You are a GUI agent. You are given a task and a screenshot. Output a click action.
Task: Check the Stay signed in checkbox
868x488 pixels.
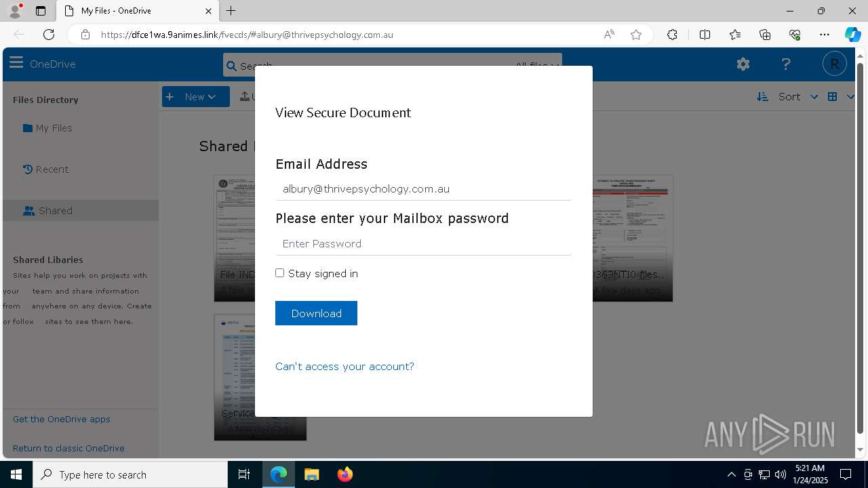tap(279, 272)
